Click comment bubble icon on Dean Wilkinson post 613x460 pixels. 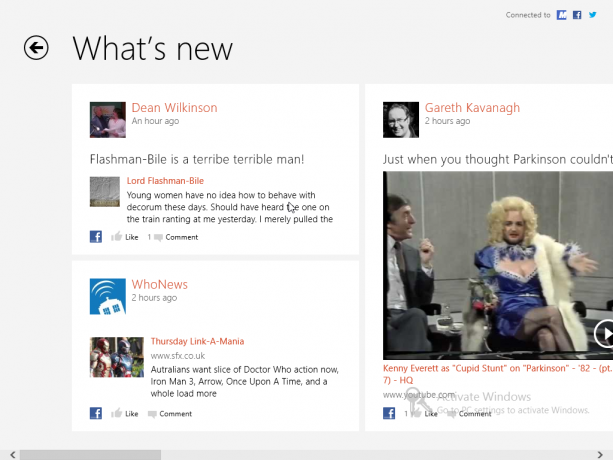coord(158,238)
